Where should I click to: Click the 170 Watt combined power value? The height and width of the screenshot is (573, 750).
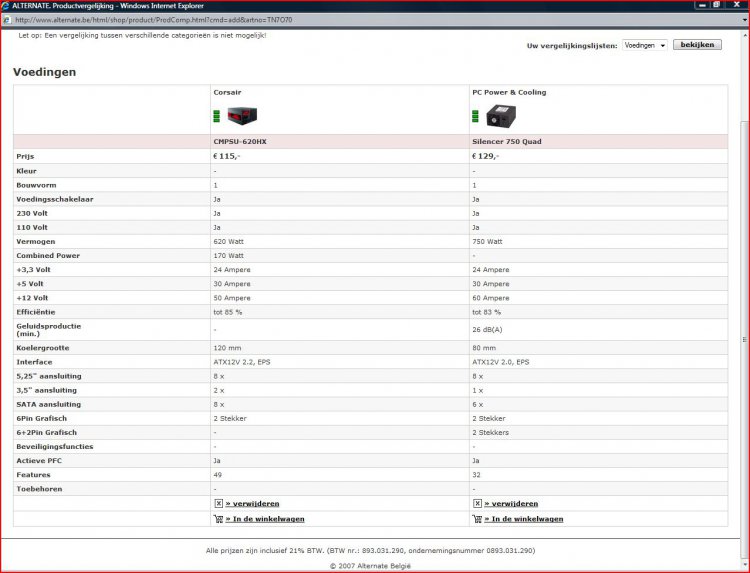coord(228,255)
